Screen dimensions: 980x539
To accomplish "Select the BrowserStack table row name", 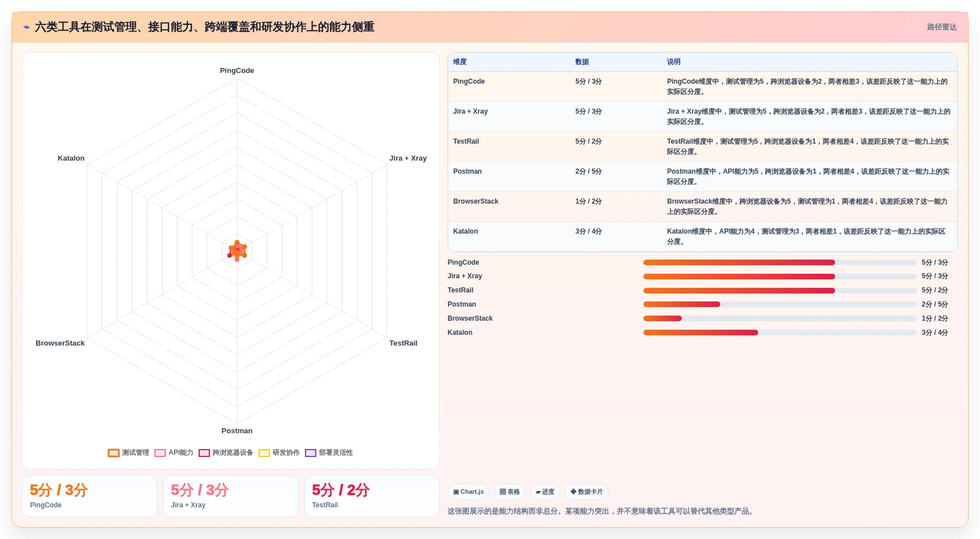I will [x=476, y=201].
